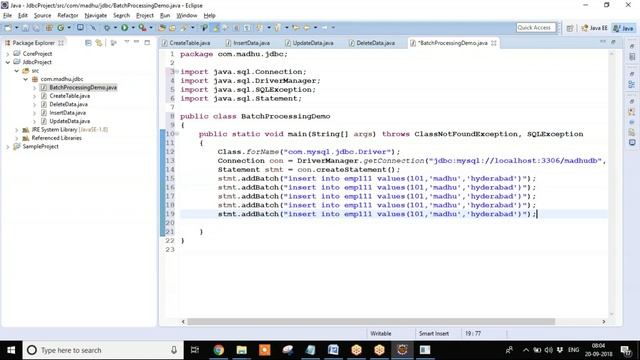Image resolution: width=640 pixels, height=360 pixels.
Task: Click the Open Perspective icon
Action: (570, 28)
